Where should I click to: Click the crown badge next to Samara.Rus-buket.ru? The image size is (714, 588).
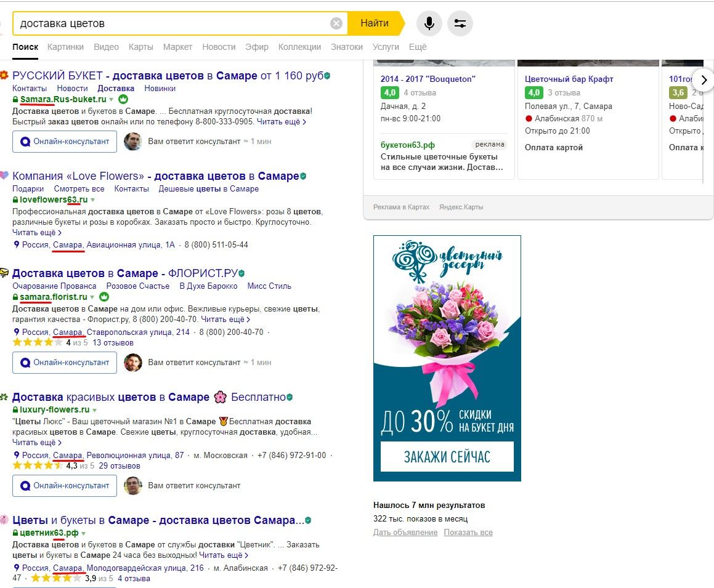(x=123, y=99)
